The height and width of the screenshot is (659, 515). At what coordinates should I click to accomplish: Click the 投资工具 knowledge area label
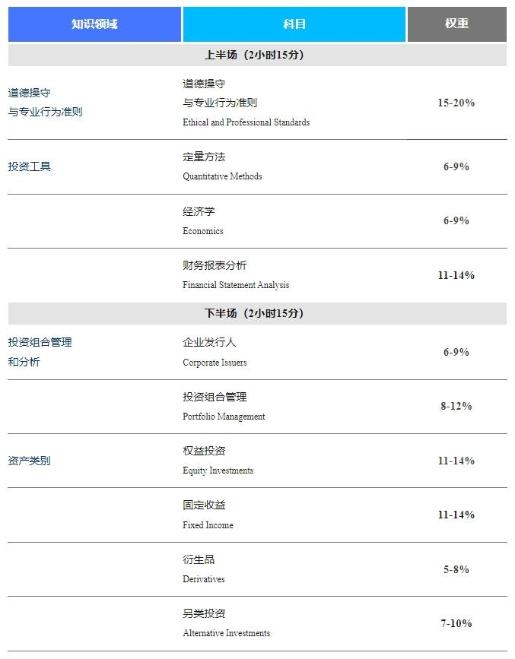click(29, 166)
